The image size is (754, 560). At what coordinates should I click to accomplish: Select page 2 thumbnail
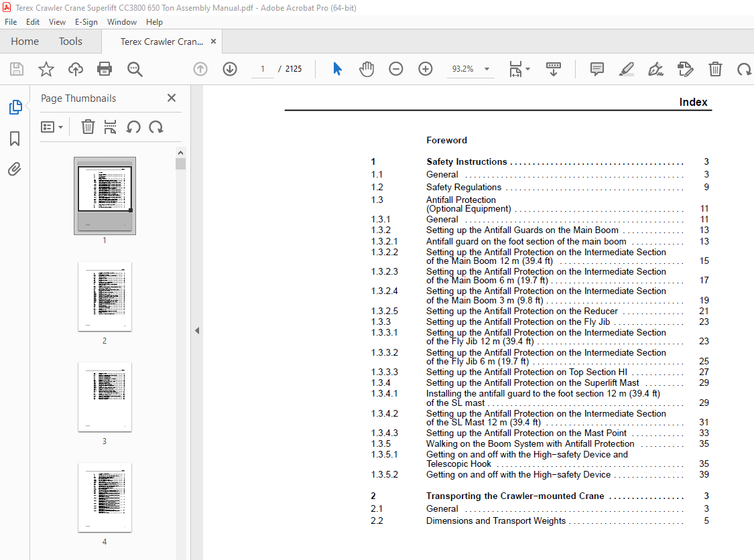pyautogui.click(x=105, y=297)
